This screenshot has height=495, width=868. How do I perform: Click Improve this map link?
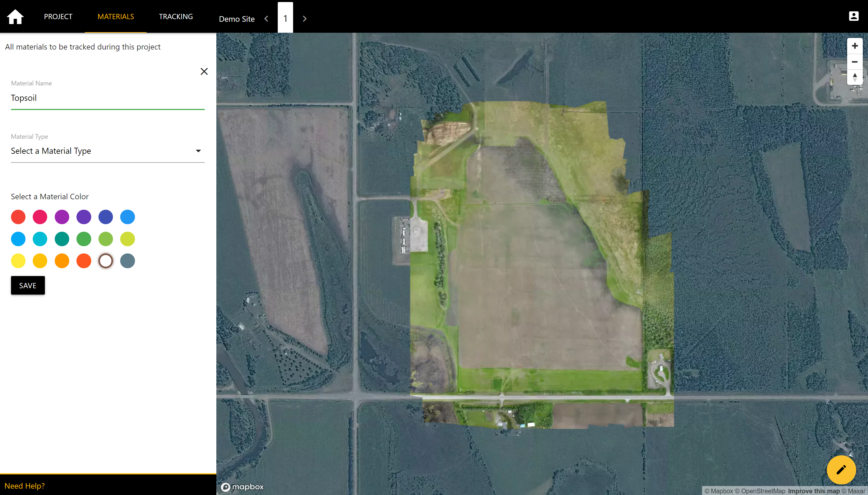[814, 491]
